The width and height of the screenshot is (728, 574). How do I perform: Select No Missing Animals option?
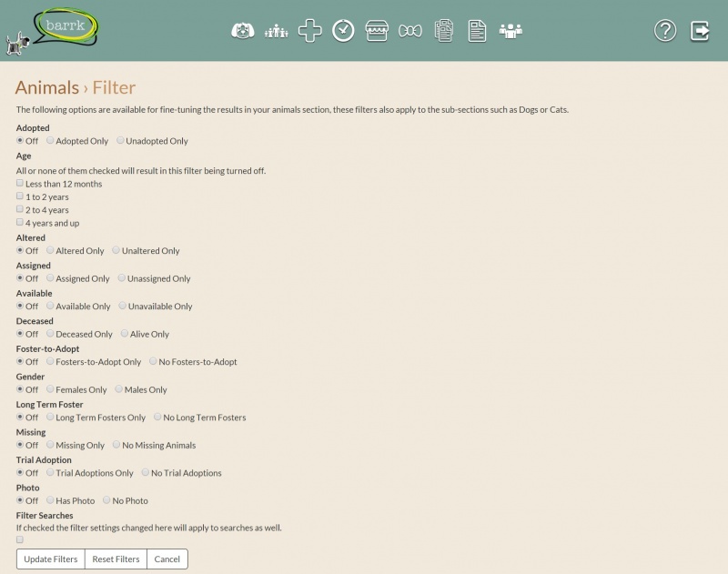[116, 445]
